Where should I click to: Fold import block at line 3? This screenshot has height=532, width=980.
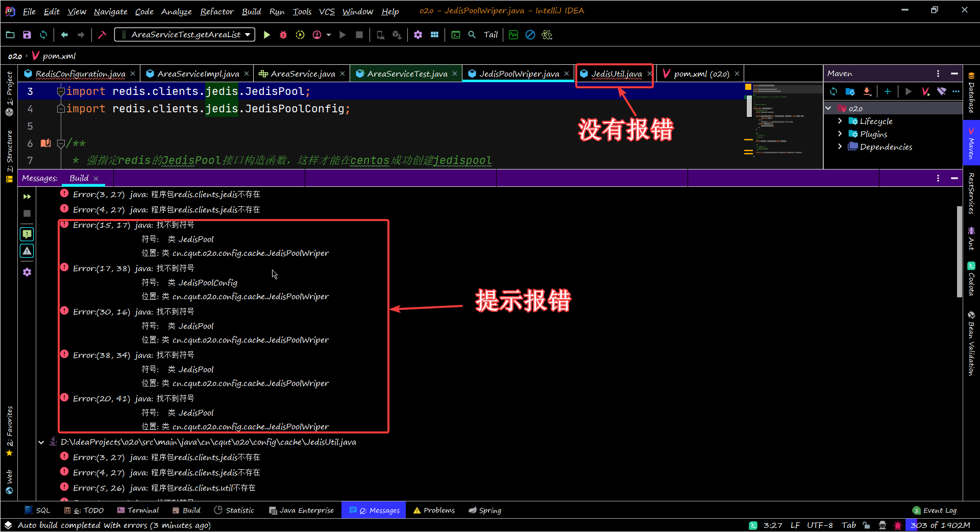pyautogui.click(x=61, y=91)
